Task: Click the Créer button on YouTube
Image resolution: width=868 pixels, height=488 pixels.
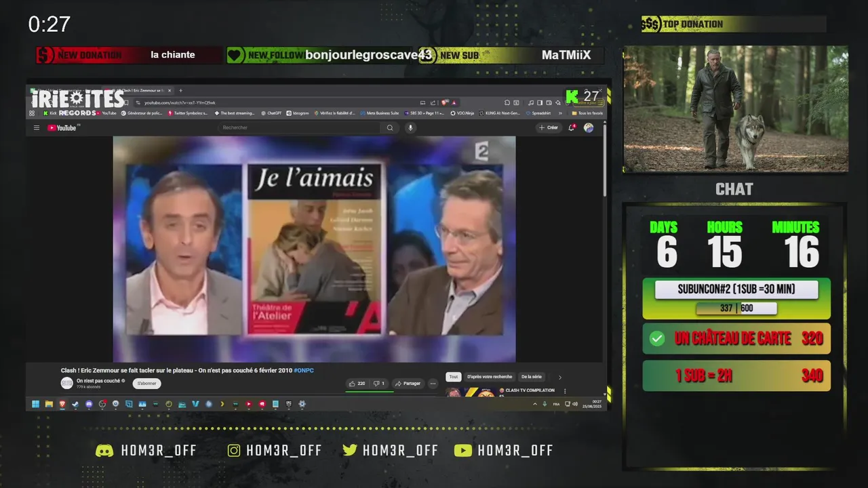Action: point(548,127)
